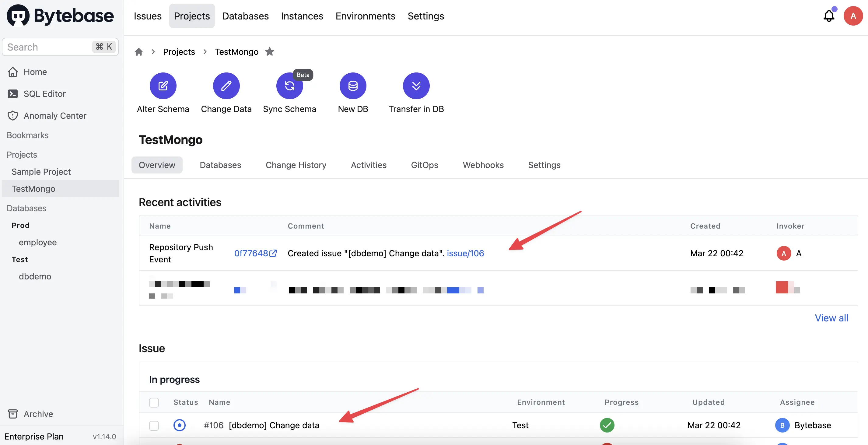The width and height of the screenshot is (868, 445).
Task: Click invoker A avatar in activities
Action: point(784,253)
